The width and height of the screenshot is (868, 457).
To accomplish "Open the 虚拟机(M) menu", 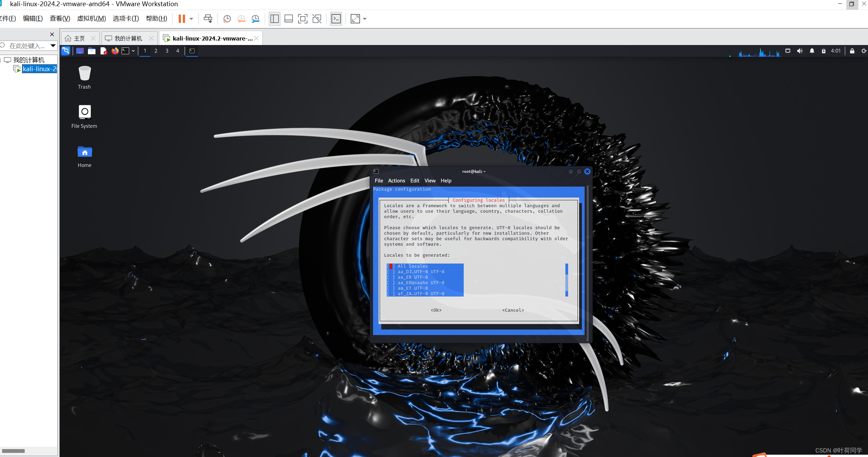I will (x=91, y=19).
